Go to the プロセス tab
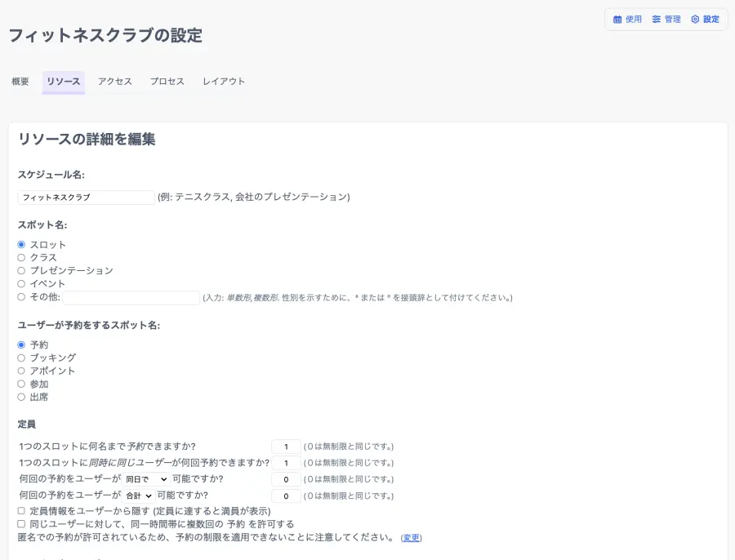Image resolution: width=735 pixels, height=560 pixels. [x=167, y=82]
